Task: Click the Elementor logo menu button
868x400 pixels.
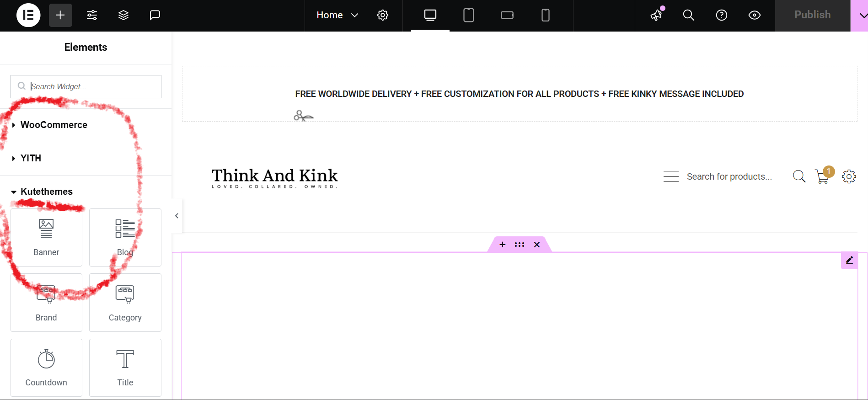Action: (28, 15)
